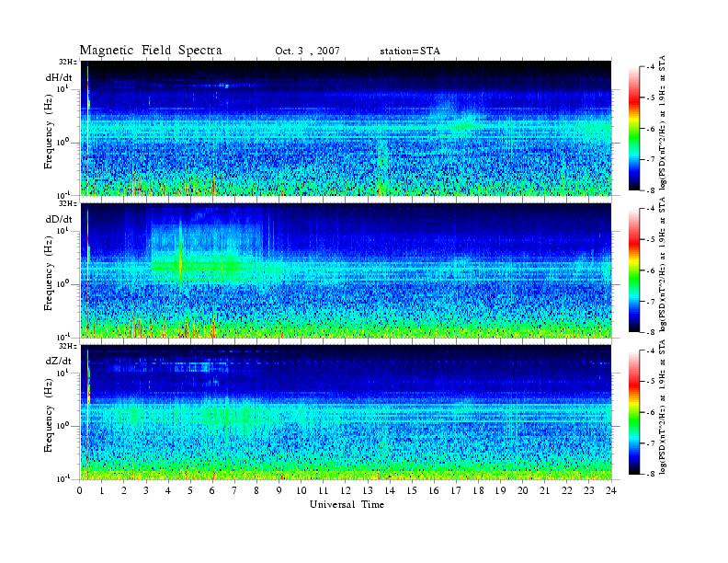The height and width of the screenshot is (563, 728).
Task: Click the log(PSD) axis label beside dZ/dt color scale
Action: pyautogui.click(x=663, y=407)
